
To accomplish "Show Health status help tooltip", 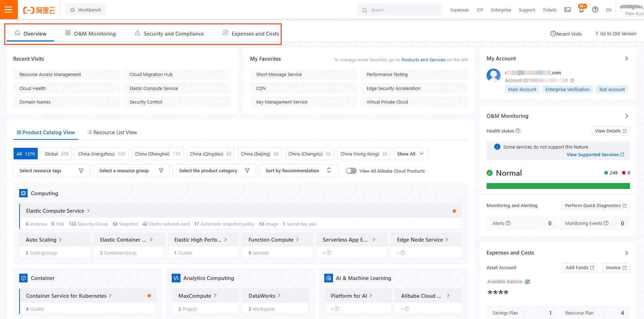I will 518,131.
